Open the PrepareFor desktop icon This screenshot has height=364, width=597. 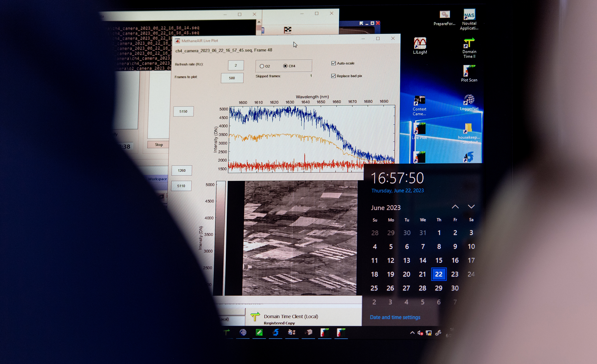coord(444,15)
